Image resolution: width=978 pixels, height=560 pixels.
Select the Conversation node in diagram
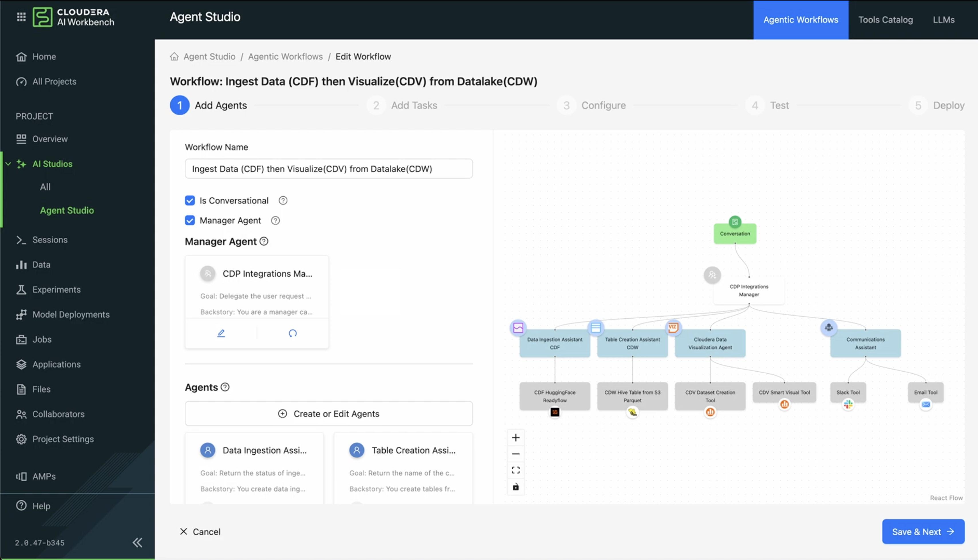point(735,233)
